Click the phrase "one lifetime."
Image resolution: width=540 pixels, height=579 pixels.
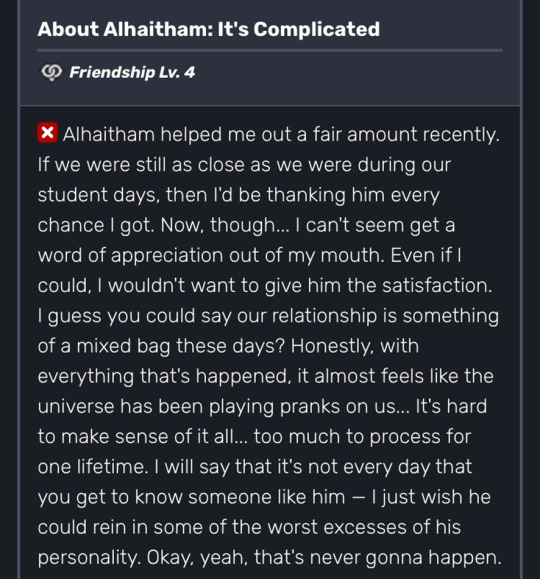pyautogui.click(x=93, y=467)
